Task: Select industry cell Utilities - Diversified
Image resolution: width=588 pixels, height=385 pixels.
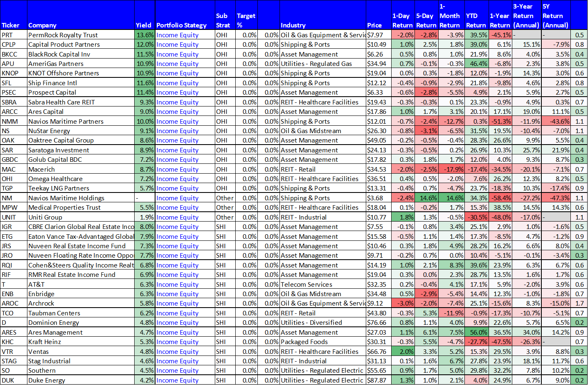Action: (x=323, y=323)
